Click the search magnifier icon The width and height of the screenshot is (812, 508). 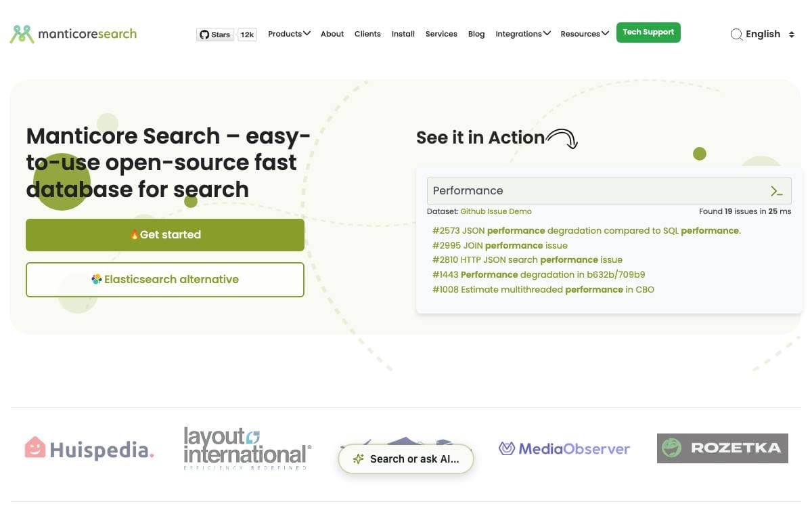point(736,35)
